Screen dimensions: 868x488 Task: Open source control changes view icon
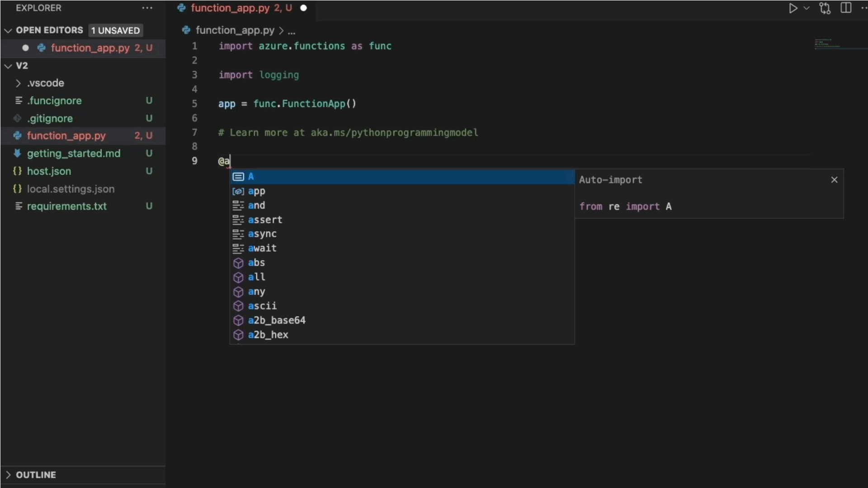click(x=825, y=8)
